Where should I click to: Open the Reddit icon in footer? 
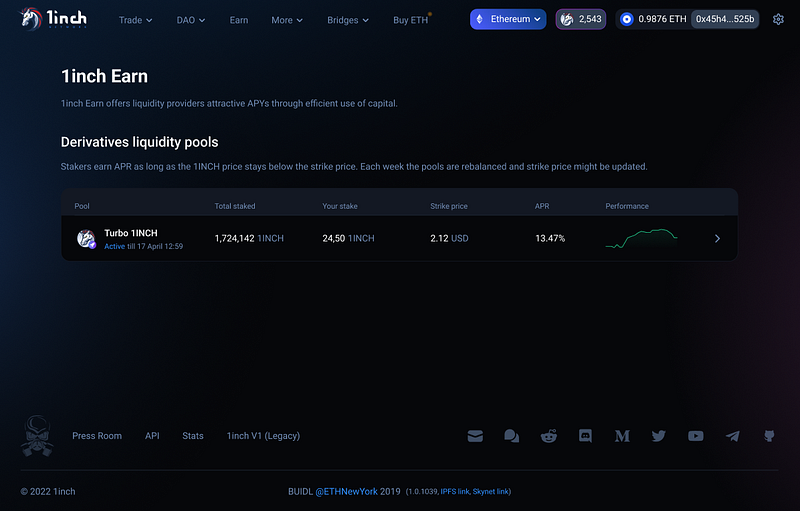[548, 436]
